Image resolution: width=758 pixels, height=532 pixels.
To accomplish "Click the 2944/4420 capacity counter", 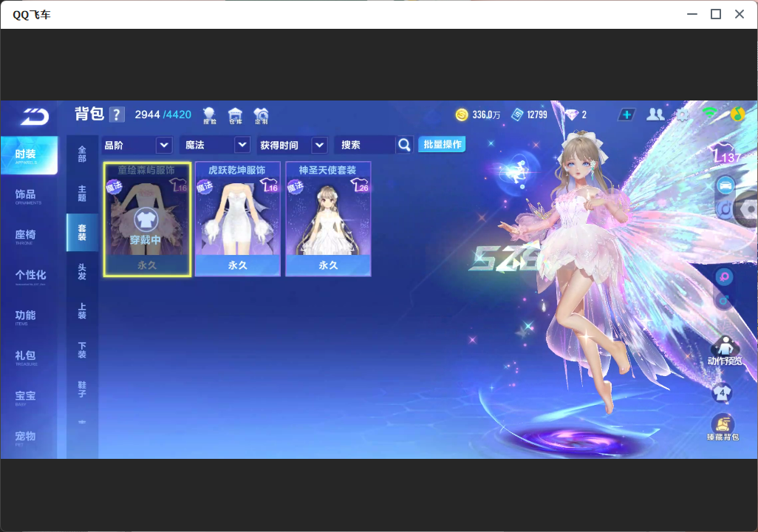I will pyautogui.click(x=163, y=115).
